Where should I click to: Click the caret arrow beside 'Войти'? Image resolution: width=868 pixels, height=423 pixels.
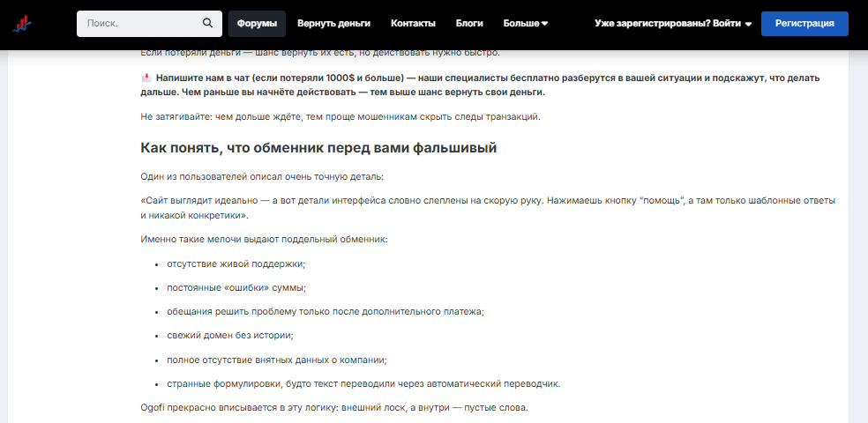click(748, 25)
